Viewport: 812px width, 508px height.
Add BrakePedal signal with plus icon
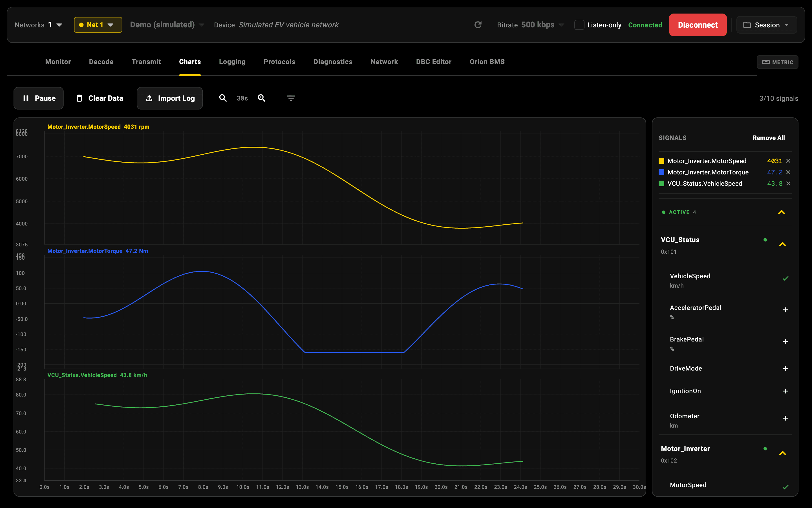pyautogui.click(x=785, y=341)
